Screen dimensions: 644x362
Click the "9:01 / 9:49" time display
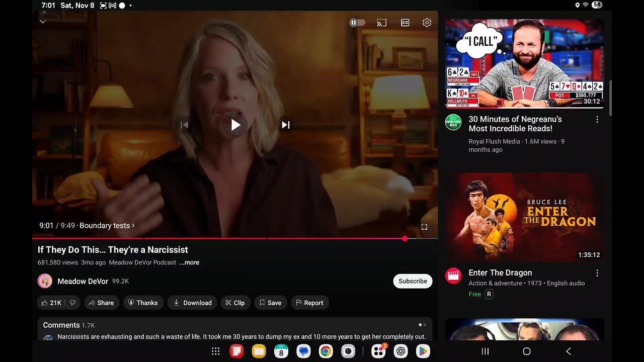[x=57, y=226]
